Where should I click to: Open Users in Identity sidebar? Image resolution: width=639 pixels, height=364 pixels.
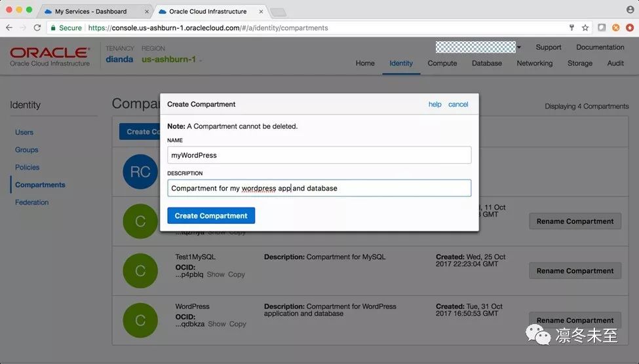point(24,132)
